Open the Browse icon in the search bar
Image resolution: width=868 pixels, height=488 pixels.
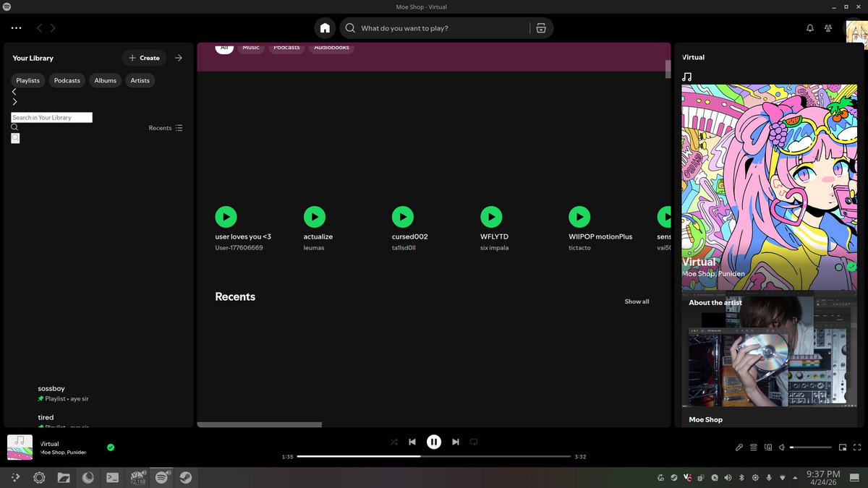541,28
